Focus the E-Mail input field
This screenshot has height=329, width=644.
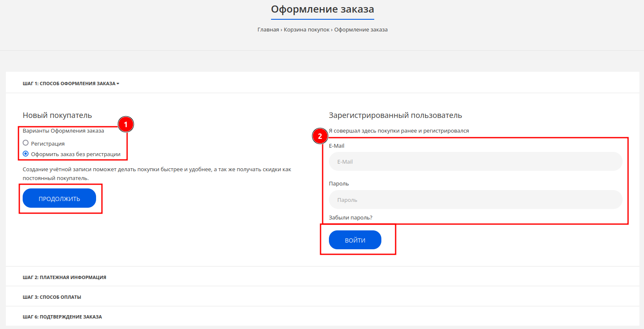click(475, 162)
